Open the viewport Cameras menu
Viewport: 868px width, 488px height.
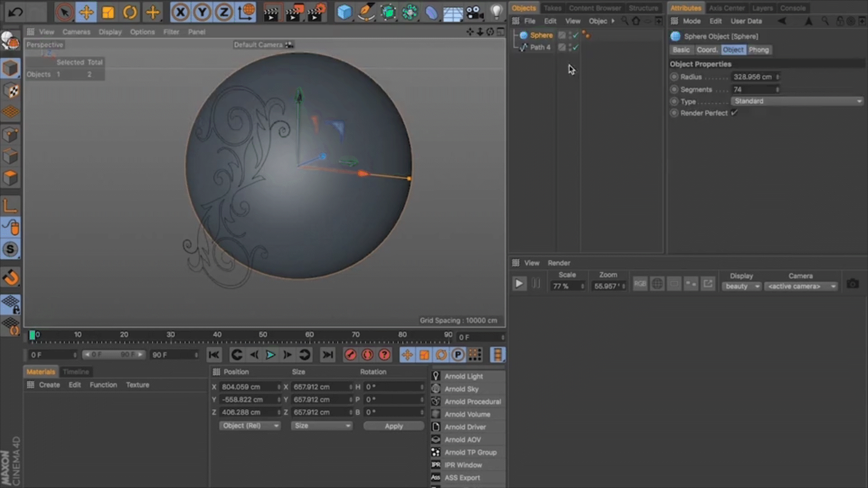[x=76, y=32]
